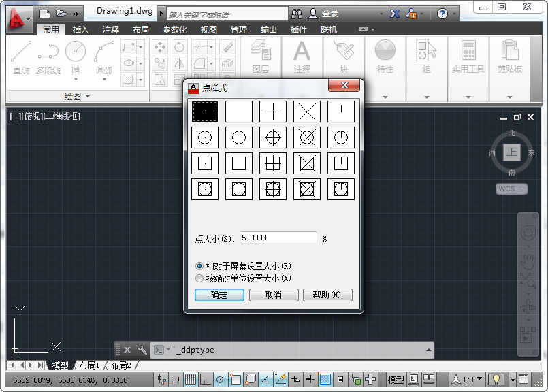Select 相对于屏幕设置大小 radio option
Viewport: 548px width, 392px height.
199,266
